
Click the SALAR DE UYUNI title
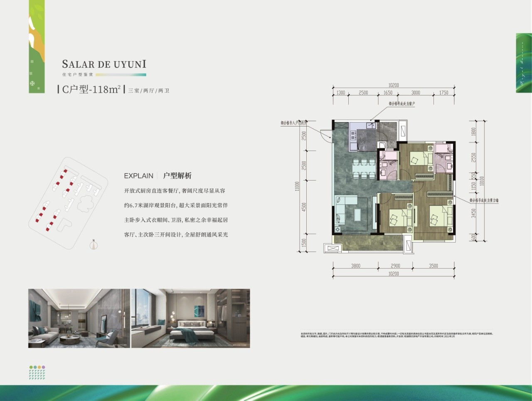[104, 64]
